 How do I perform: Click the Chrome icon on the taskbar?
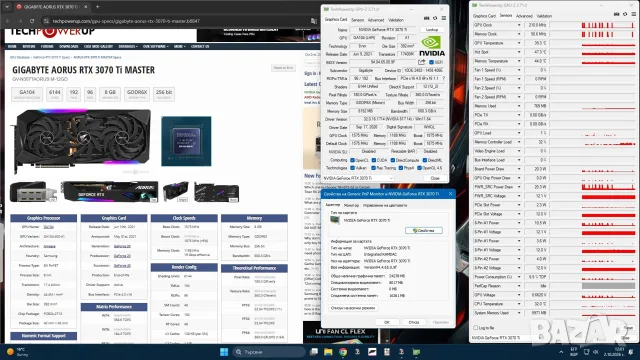343,352
